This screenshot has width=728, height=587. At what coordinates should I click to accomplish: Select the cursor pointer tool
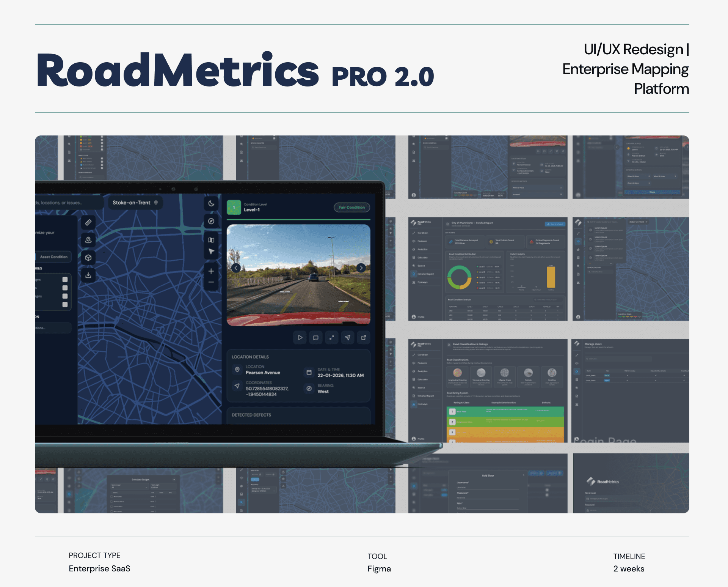point(211,252)
